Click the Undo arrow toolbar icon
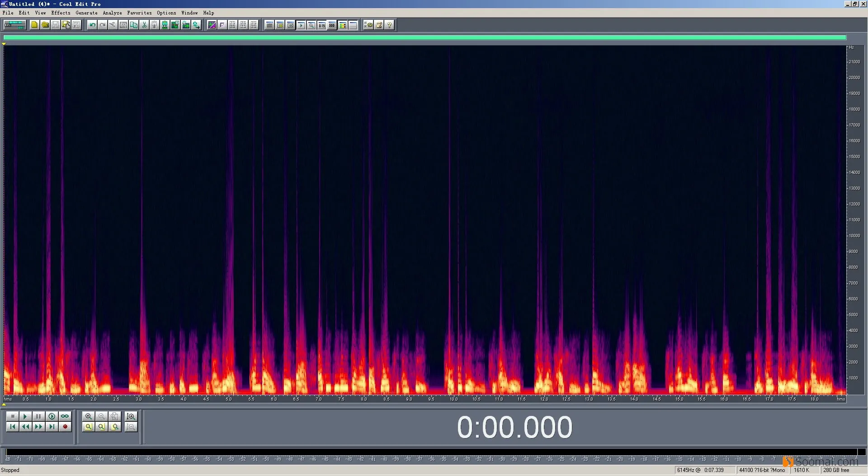Image resolution: width=868 pixels, height=476 pixels. [92, 25]
